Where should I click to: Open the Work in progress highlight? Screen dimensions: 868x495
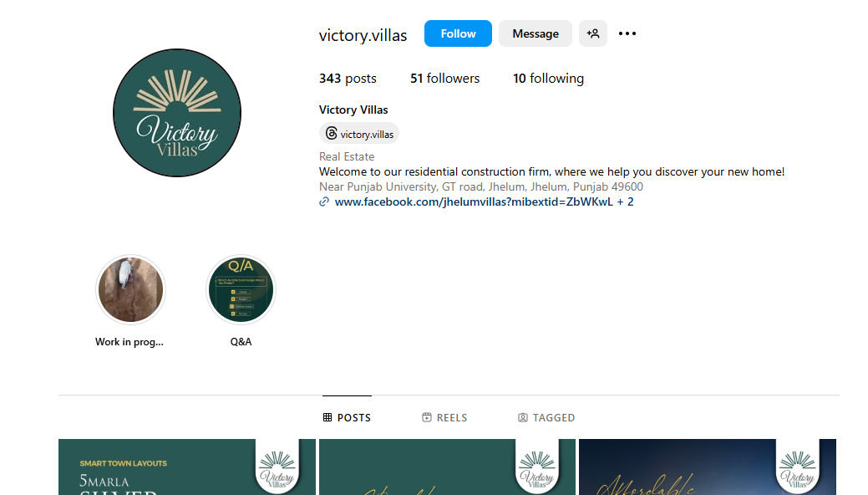[130, 290]
